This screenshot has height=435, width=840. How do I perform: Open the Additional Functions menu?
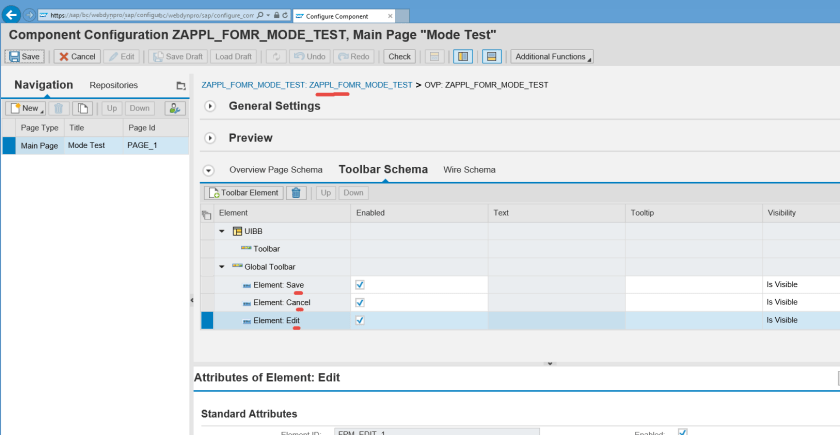(x=552, y=56)
